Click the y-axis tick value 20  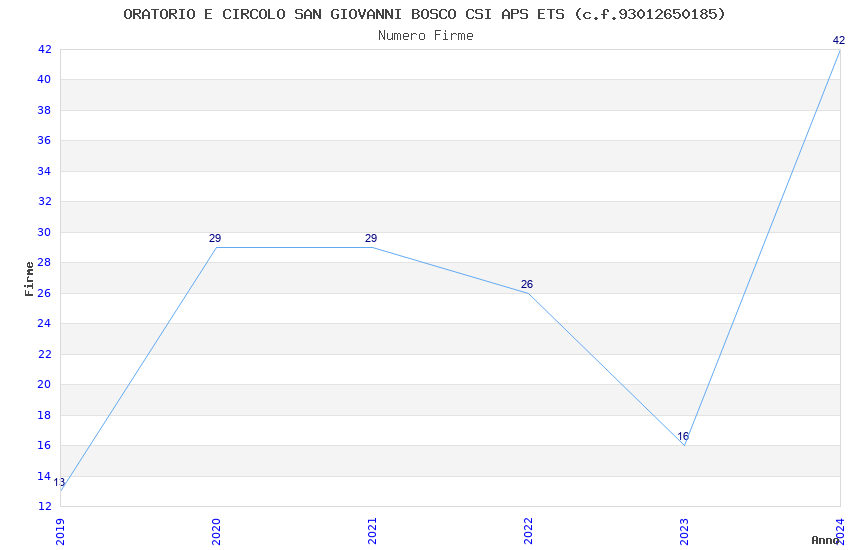click(x=44, y=384)
